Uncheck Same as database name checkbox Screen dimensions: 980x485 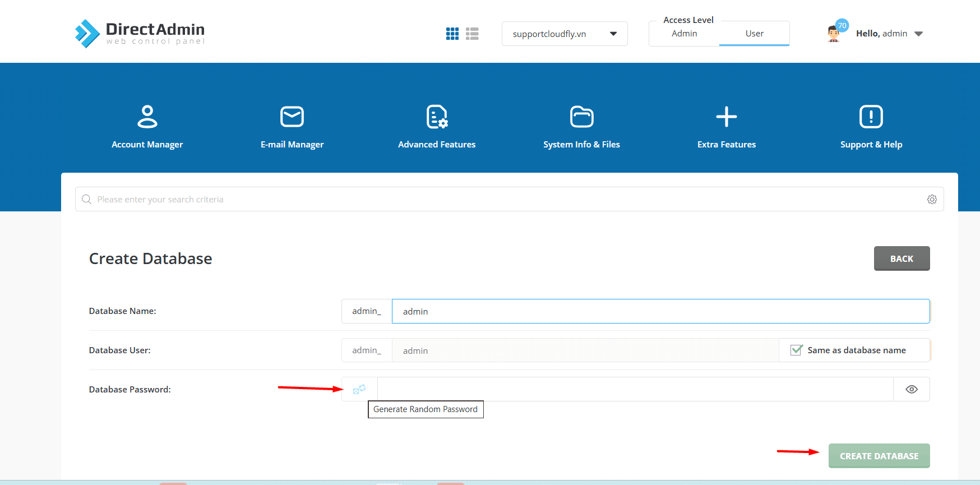click(796, 350)
